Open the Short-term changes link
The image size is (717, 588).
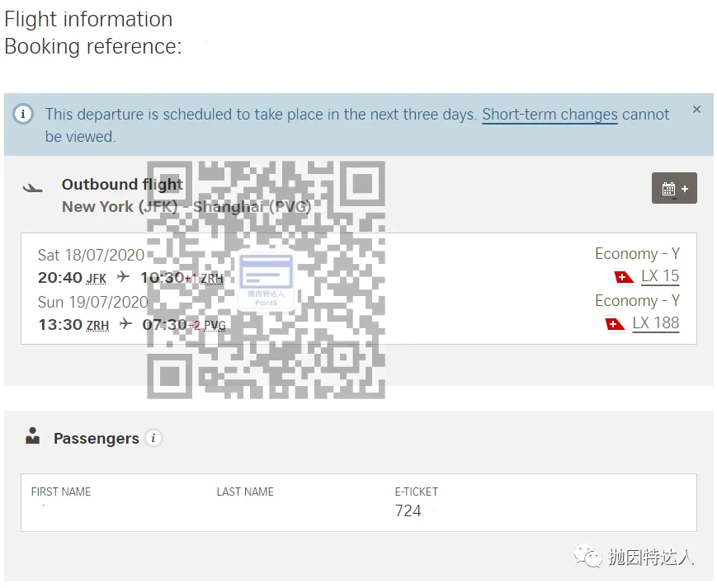coord(550,115)
